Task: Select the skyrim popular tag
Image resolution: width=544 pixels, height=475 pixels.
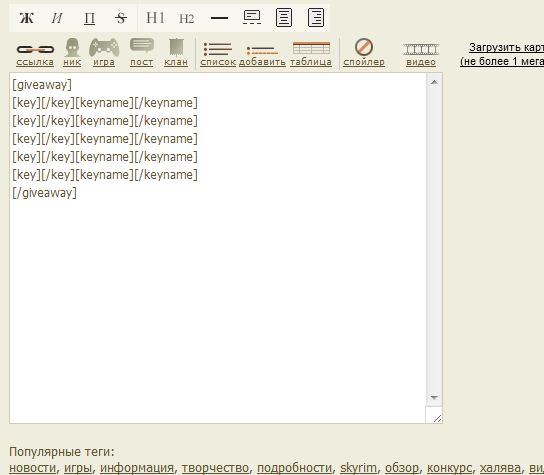Action: (x=358, y=468)
